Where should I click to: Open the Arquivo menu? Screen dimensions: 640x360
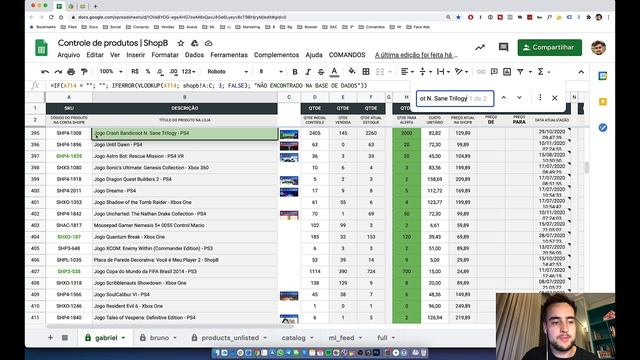(69, 55)
